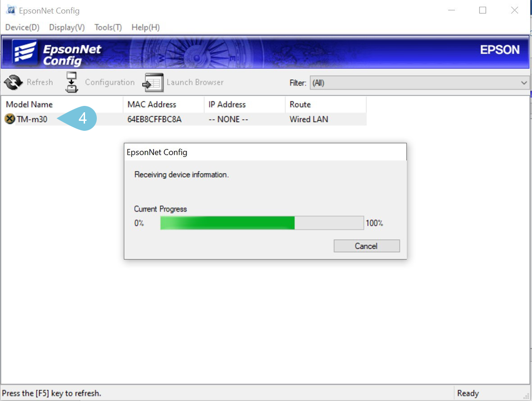
Task: Maximize the EpsonNet Config window
Action: click(483, 10)
